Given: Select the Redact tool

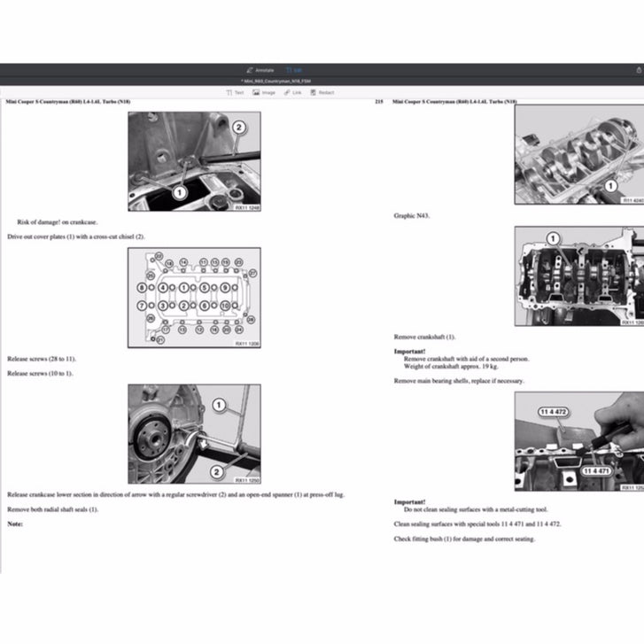Looking at the screenshot, I should click(x=322, y=92).
